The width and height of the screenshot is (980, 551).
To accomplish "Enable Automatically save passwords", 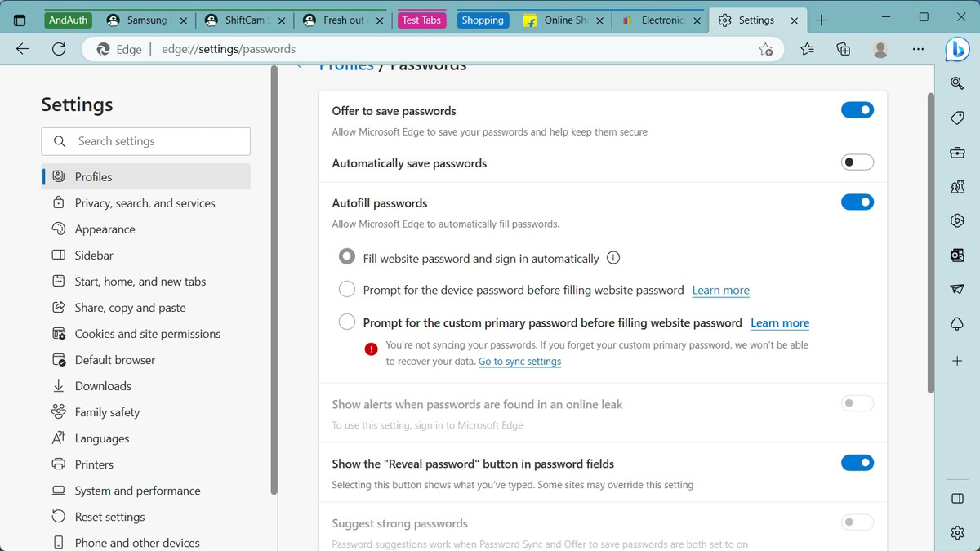I will (857, 162).
